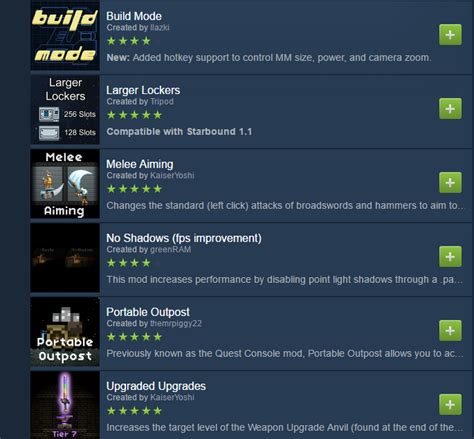
Task: Click the plus icon for Melee Aiming
Action: (x=450, y=183)
